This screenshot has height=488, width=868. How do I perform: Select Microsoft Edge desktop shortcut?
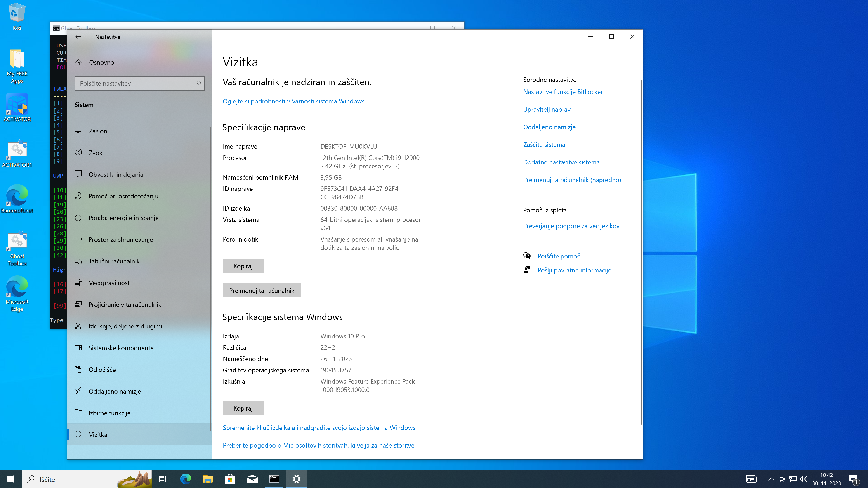coord(17,294)
